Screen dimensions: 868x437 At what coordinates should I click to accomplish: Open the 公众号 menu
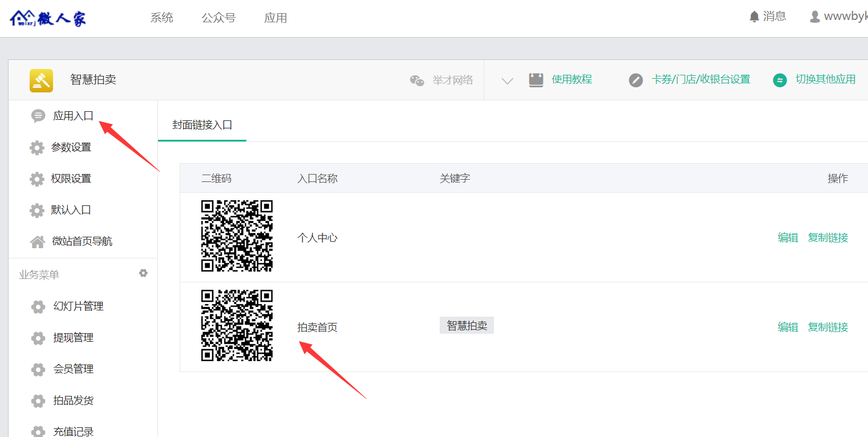pos(218,18)
